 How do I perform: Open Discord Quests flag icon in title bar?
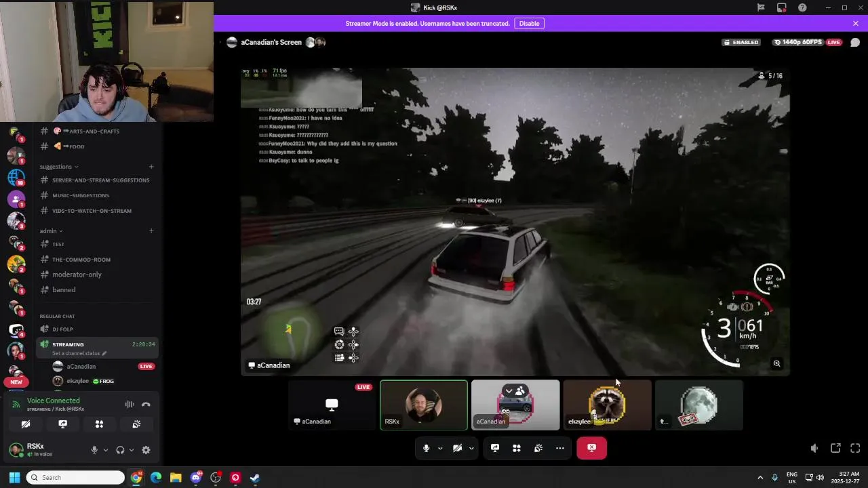coord(761,7)
